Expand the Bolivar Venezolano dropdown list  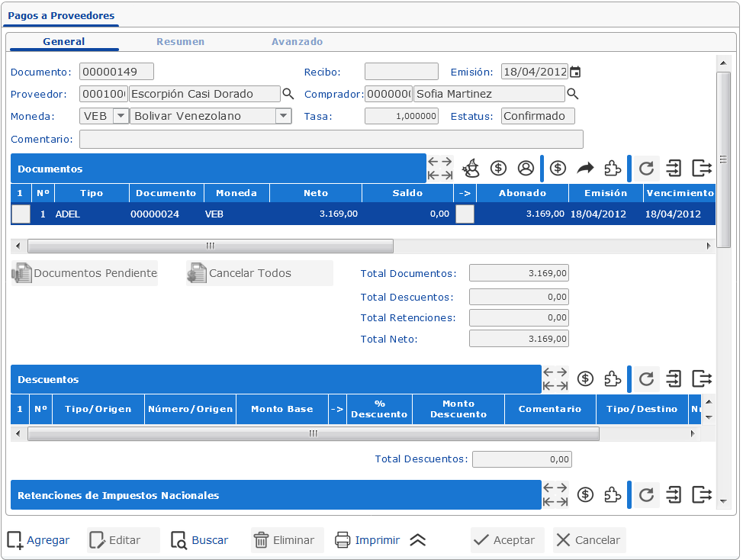pos(283,116)
